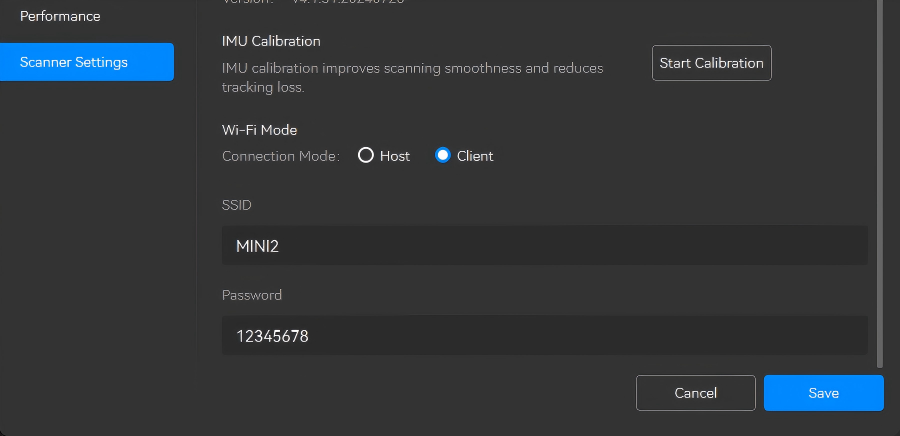Cancel the settings dialog
This screenshot has width=900, height=436.
(695, 393)
